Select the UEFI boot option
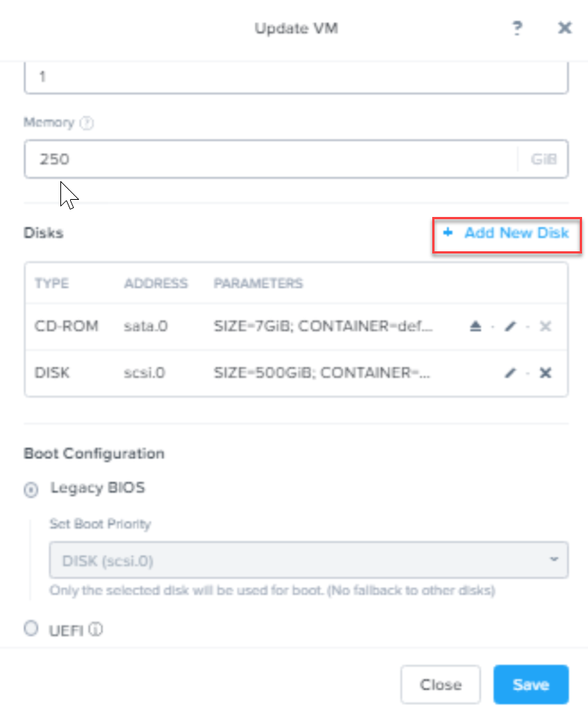This screenshot has height=718, width=588. click(x=31, y=629)
